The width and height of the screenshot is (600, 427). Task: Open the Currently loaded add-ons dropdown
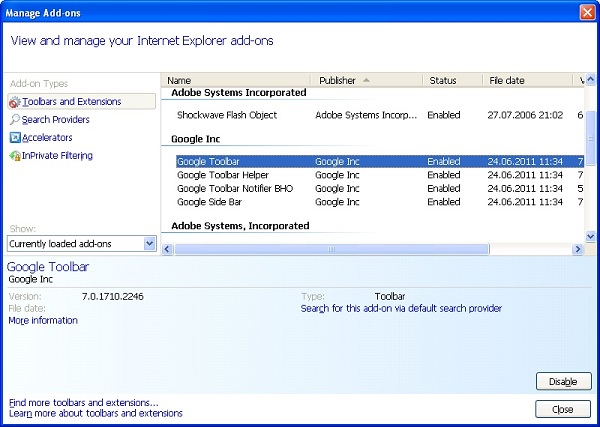tap(82, 244)
